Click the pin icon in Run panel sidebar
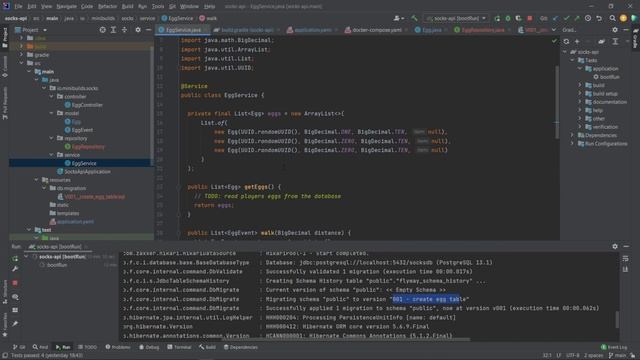Image resolution: width=640 pixels, height=360 pixels. pyautogui.click(x=15, y=324)
